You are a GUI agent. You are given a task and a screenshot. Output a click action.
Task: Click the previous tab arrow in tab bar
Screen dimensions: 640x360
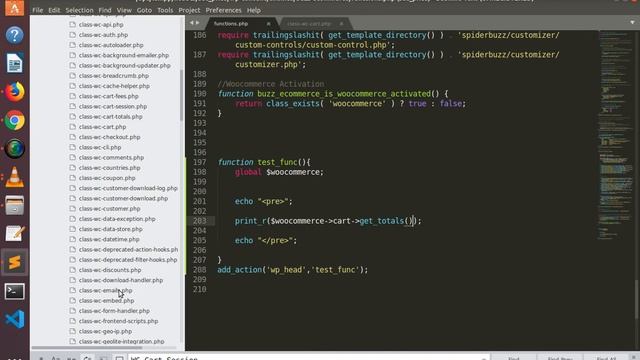tap(191, 23)
